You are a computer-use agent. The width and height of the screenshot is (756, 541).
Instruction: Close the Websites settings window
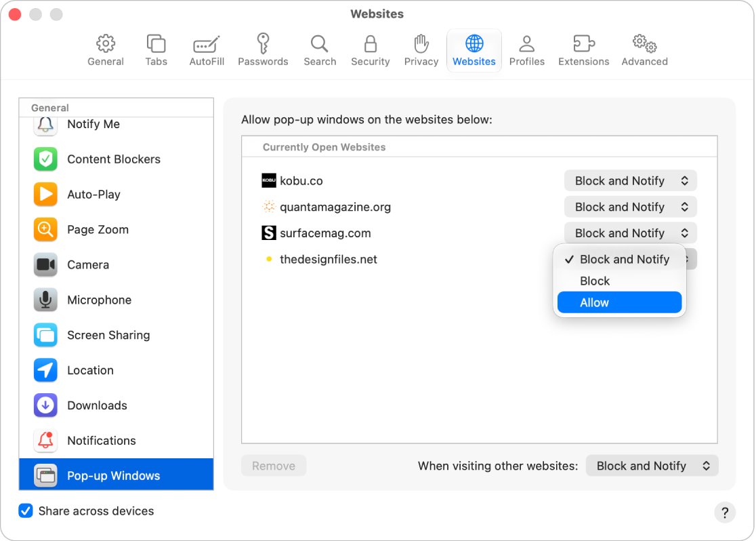click(x=15, y=14)
